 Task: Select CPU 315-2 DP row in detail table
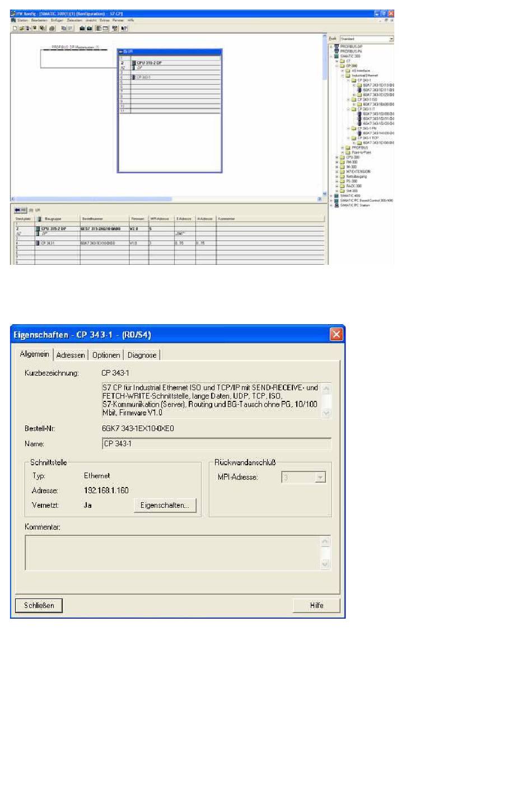point(169,228)
